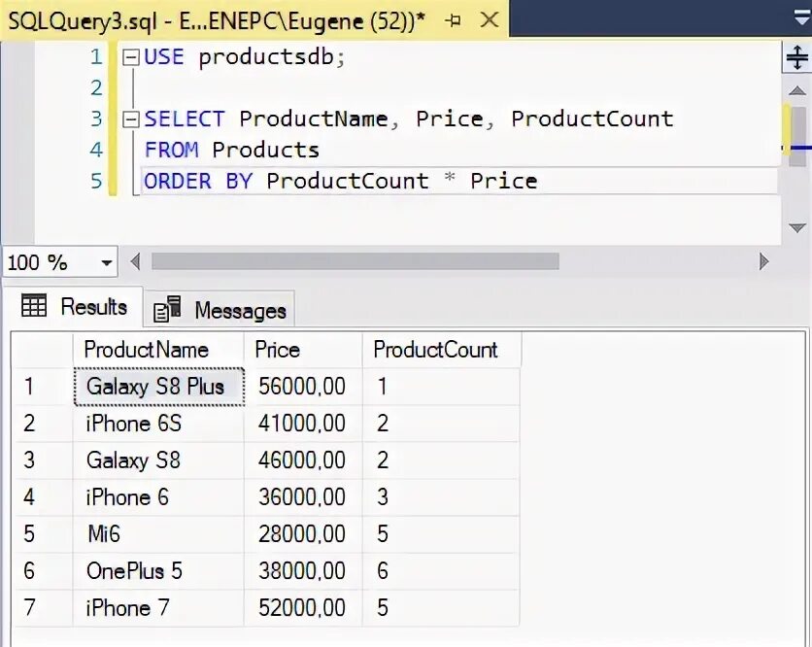This screenshot has width=812, height=647.
Task: Click the Price column header
Action: tap(303, 350)
